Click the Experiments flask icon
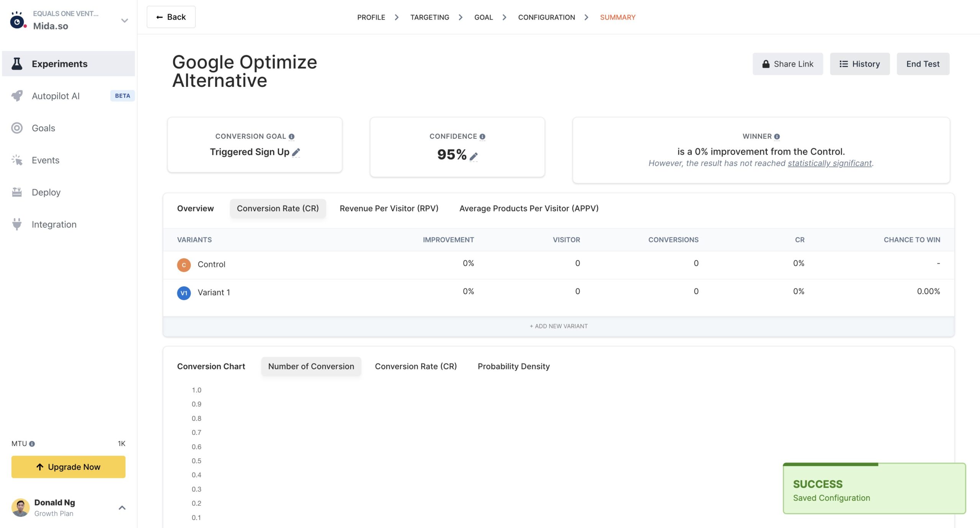The height and width of the screenshot is (528, 980). (17, 64)
